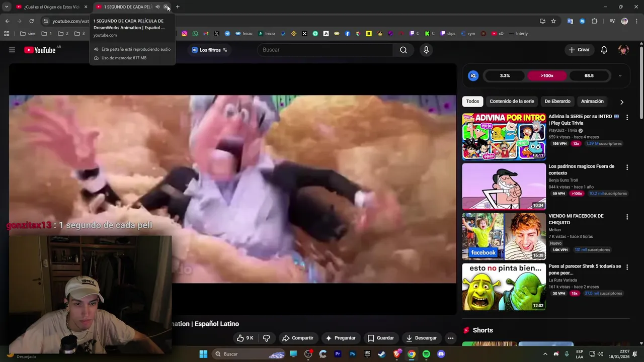Image resolution: width=644 pixels, height=362 pixels.
Task: Go to the YouTube home logo
Action: 40,50
